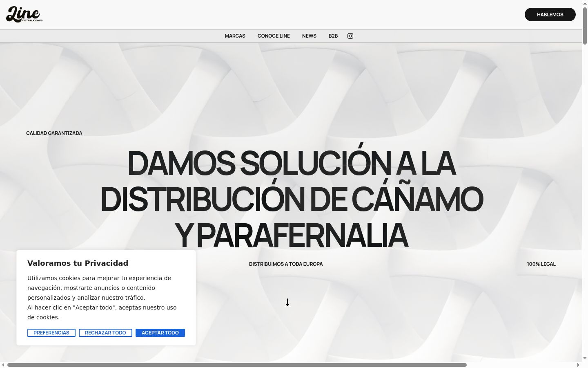Click the downward arrow below the headline
588x368 pixels.
point(287,302)
